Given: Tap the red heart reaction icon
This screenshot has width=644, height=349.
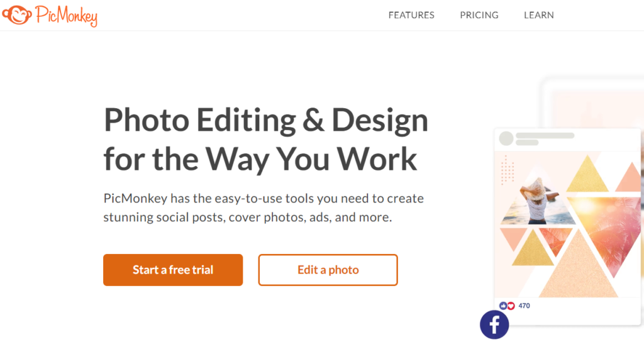Looking at the screenshot, I should pos(511,306).
